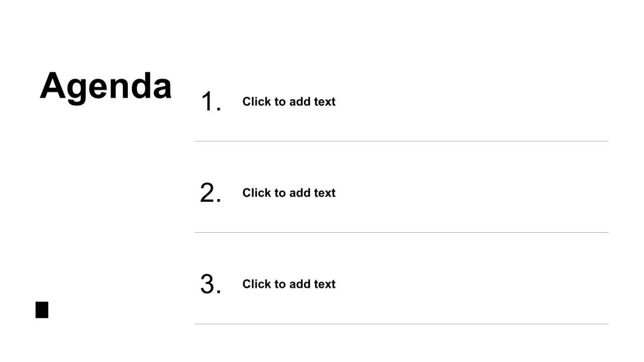Click the first 'Click to add text' placeholder
644x362 pixels.
pos(289,102)
